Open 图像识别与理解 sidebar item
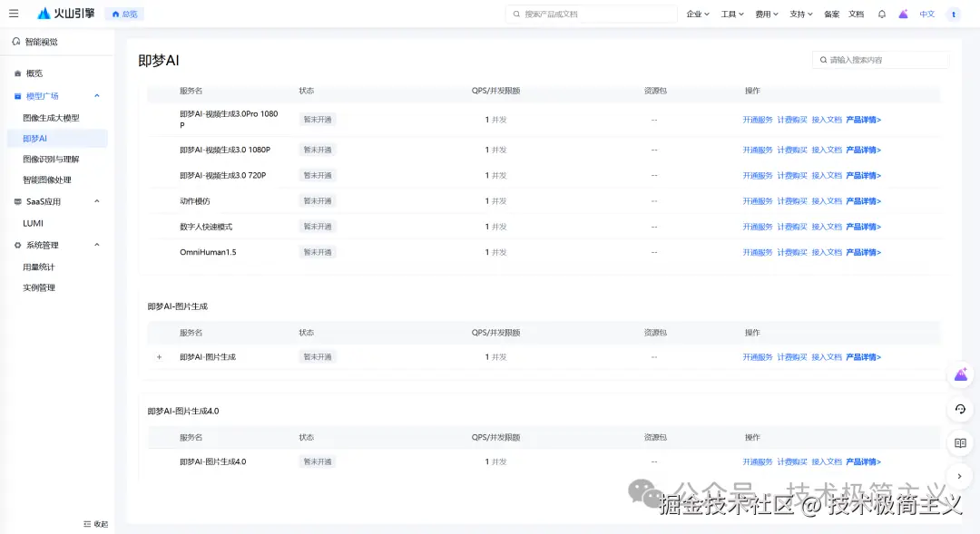980x534 pixels. tap(51, 159)
